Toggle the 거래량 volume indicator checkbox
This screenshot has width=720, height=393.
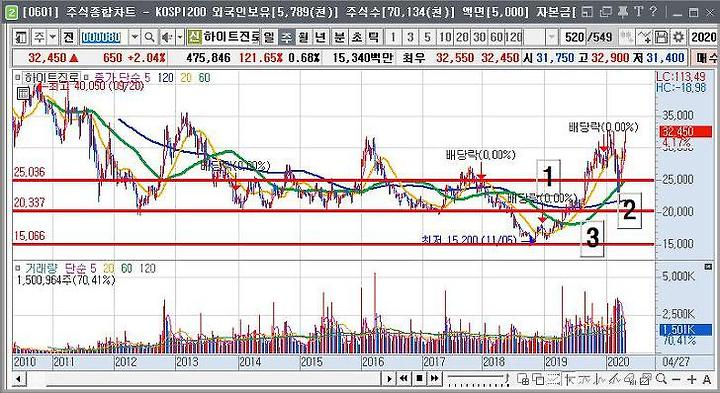click(18, 268)
